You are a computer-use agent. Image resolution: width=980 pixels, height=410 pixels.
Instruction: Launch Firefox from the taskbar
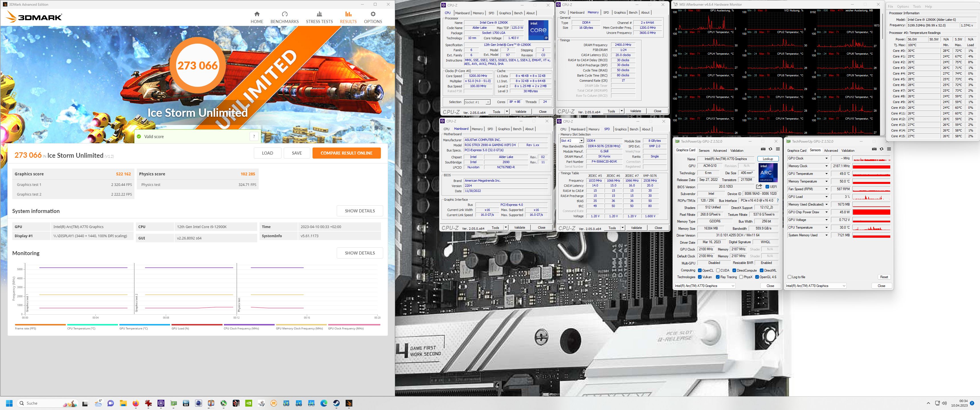point(135,403)
